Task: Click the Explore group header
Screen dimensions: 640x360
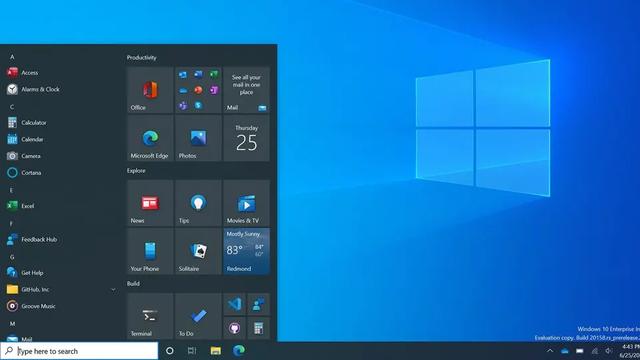Action: (136, 171)
